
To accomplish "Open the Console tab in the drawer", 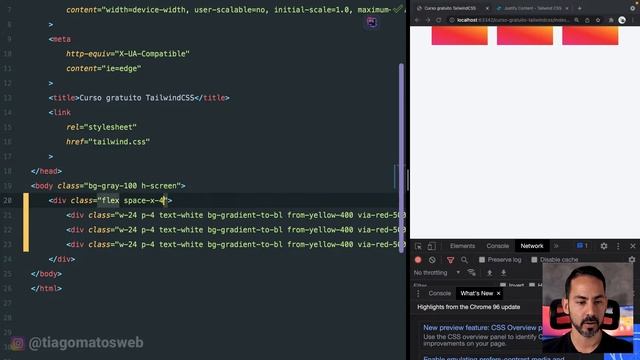I will [440, 293].
